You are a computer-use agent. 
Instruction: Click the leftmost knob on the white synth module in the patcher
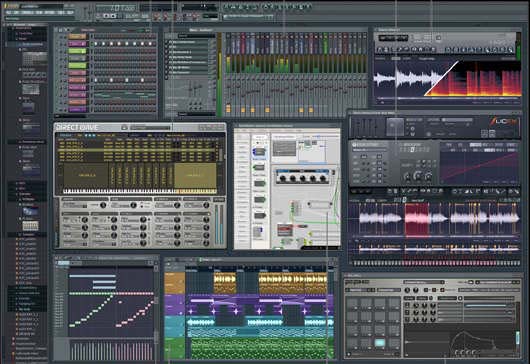click(x=283, y=178)
